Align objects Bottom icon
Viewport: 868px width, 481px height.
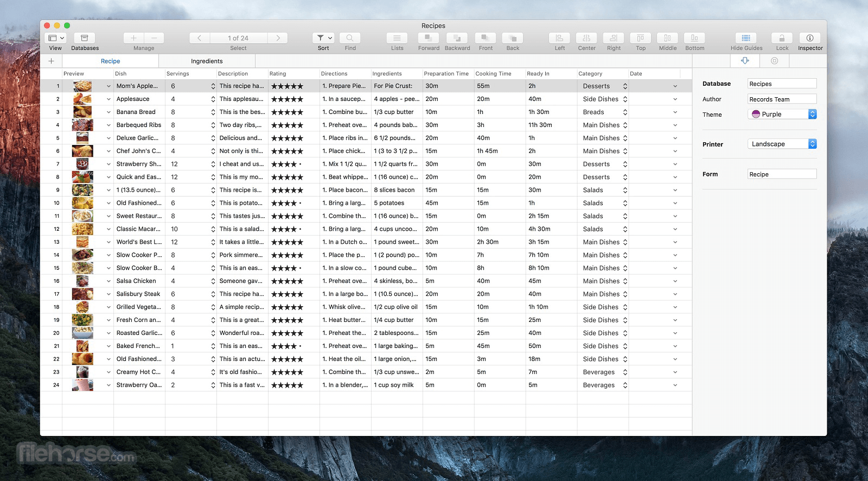tap(694, 38)
